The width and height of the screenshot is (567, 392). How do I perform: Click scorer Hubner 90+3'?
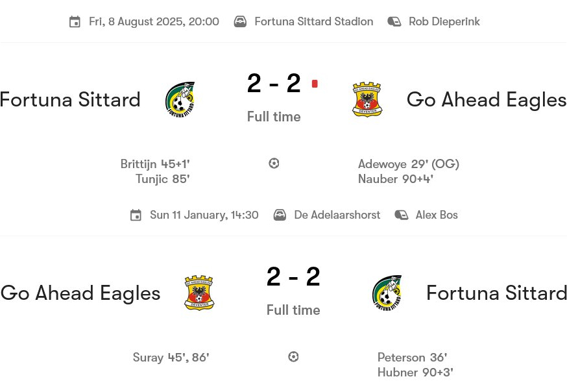click(x=415, y=373)
